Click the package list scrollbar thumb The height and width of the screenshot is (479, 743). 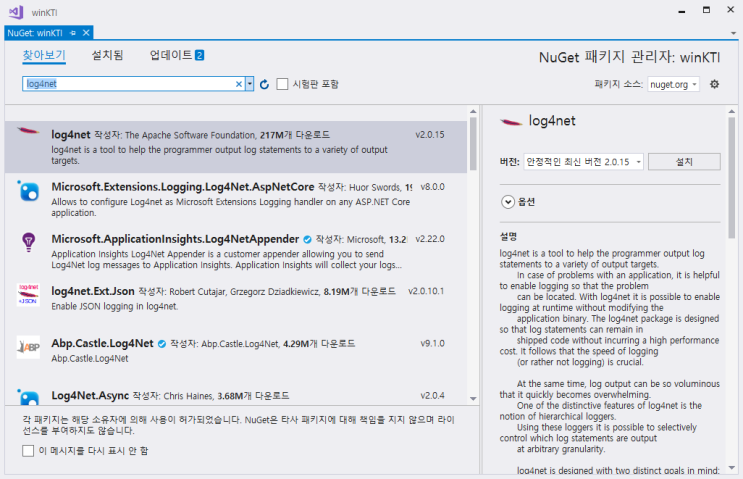point(473,144)
